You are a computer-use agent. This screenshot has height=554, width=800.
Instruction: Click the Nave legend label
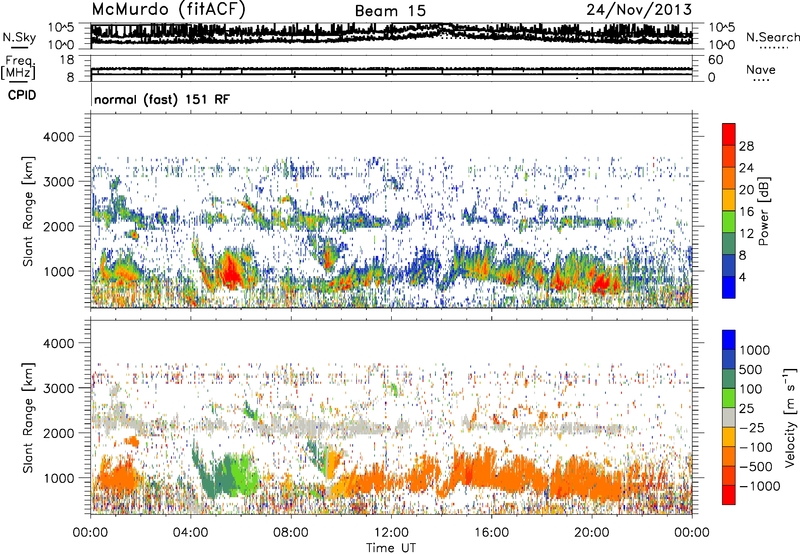tap(761, 70)
